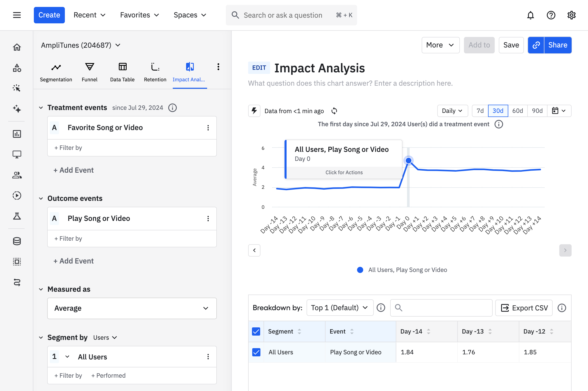Click the Export CSV button
The image size is (588, 391).
tap(524, 308)
